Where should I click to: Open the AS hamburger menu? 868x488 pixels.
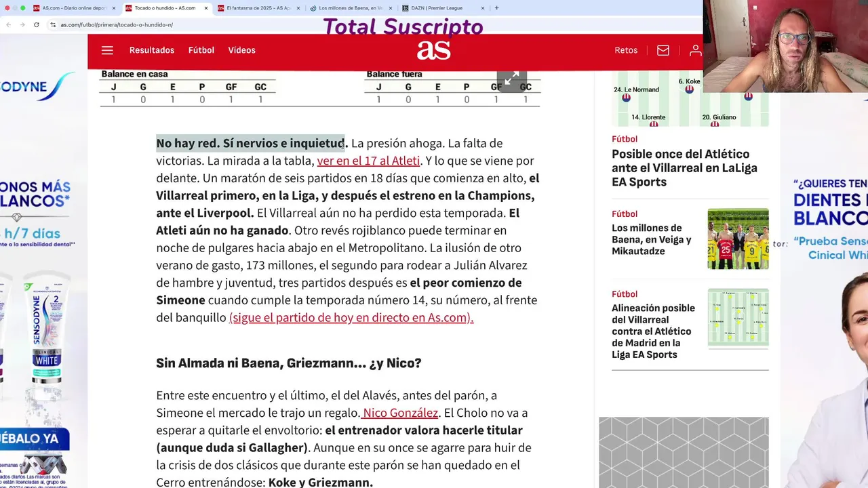click(107, 50)
